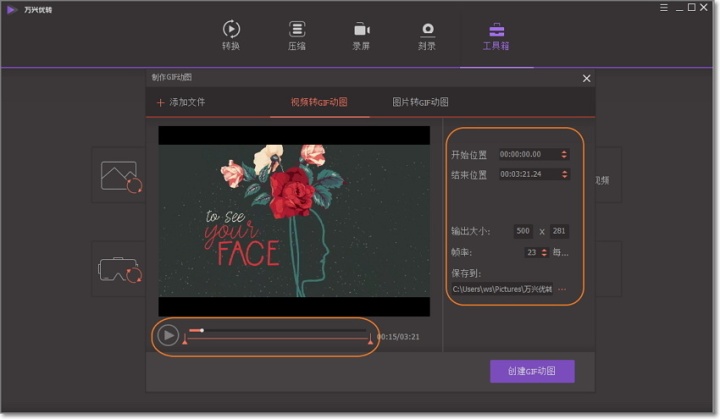Screen dimensions: 720x419
Task: Click the trim end marker
Action: [370, 340]
